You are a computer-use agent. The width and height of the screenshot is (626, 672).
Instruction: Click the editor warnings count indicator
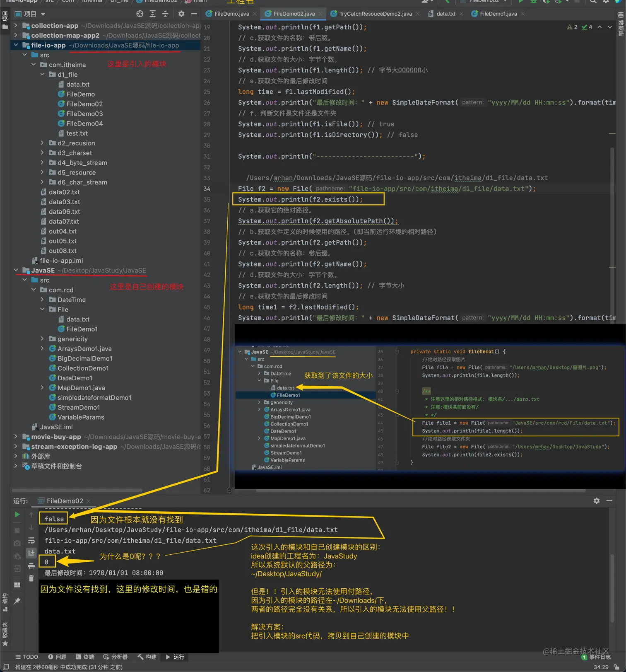click(572, 27)
